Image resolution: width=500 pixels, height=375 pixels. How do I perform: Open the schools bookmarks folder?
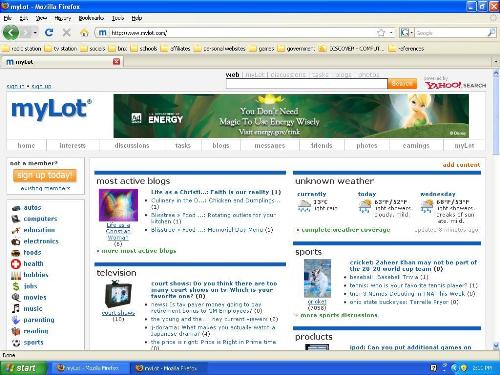pyautogui.click(x=144, y=49)
